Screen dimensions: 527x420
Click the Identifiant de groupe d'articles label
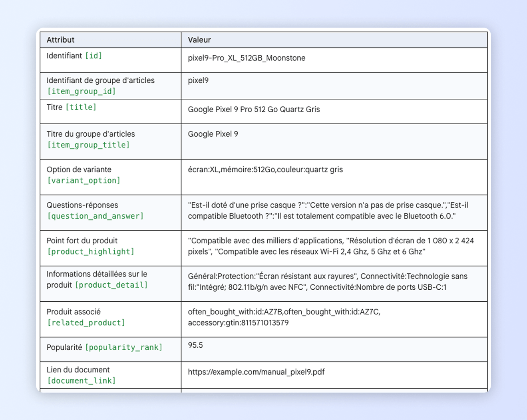tap(100, 80)
